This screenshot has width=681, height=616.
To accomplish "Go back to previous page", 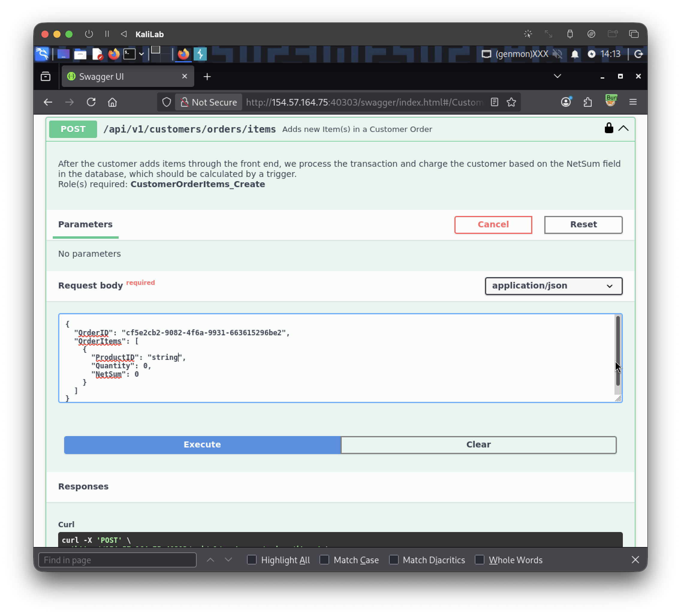I will [48, 102].
